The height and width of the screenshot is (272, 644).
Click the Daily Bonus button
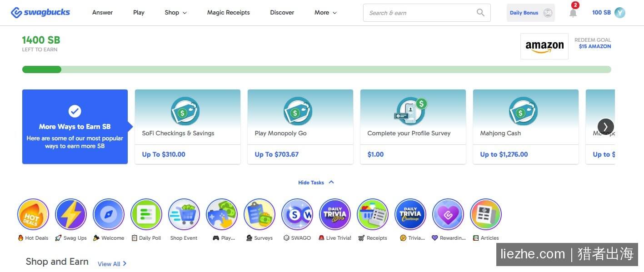coord(531,13)
